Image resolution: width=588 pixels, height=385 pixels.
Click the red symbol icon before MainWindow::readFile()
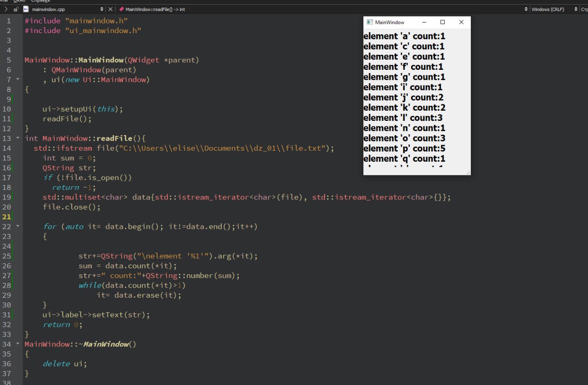pyautogui.click(x=122, y=9)
